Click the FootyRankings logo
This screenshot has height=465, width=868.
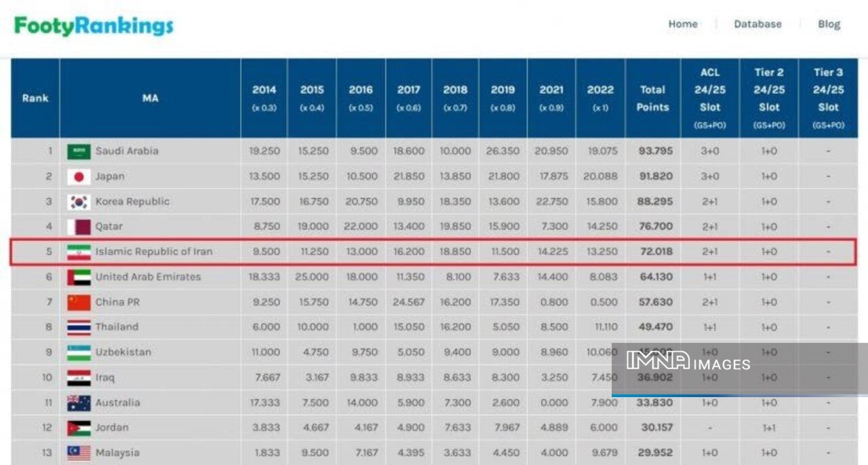click(x=94, y=26)
